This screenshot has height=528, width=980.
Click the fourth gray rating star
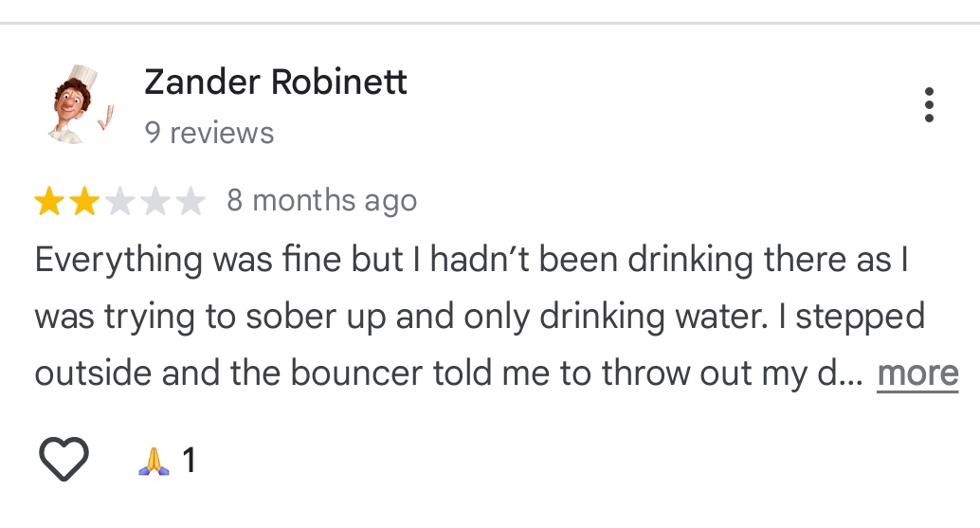[x=154, y=202]
